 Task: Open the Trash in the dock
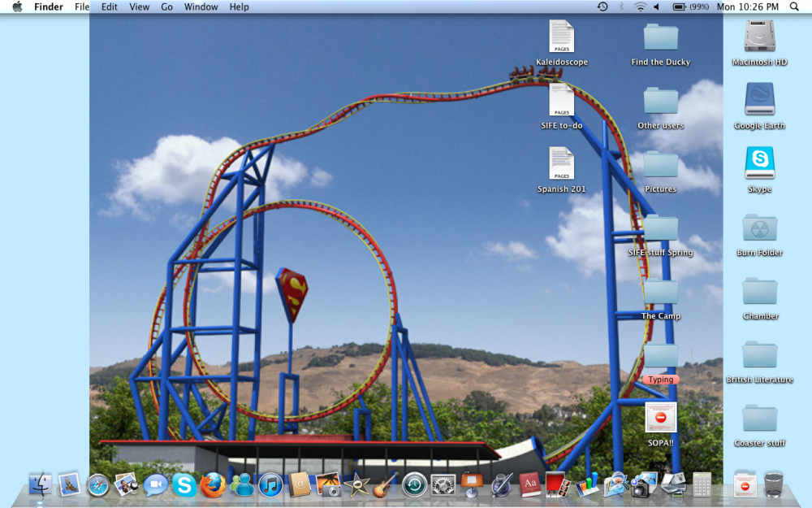tap(774, 484)
